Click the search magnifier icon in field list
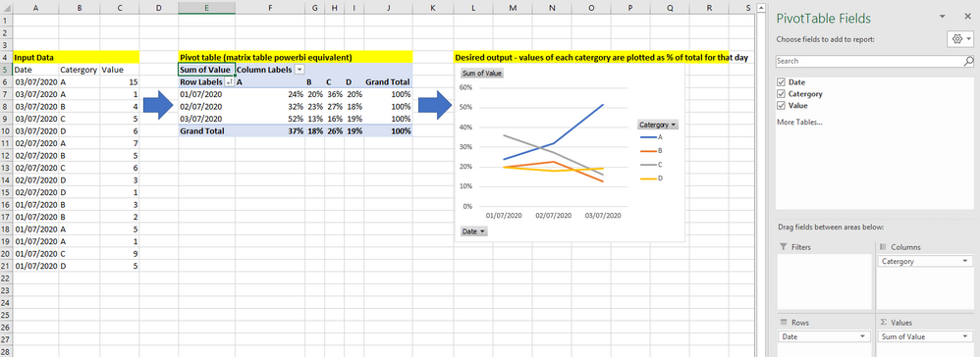 pos(968,61)
